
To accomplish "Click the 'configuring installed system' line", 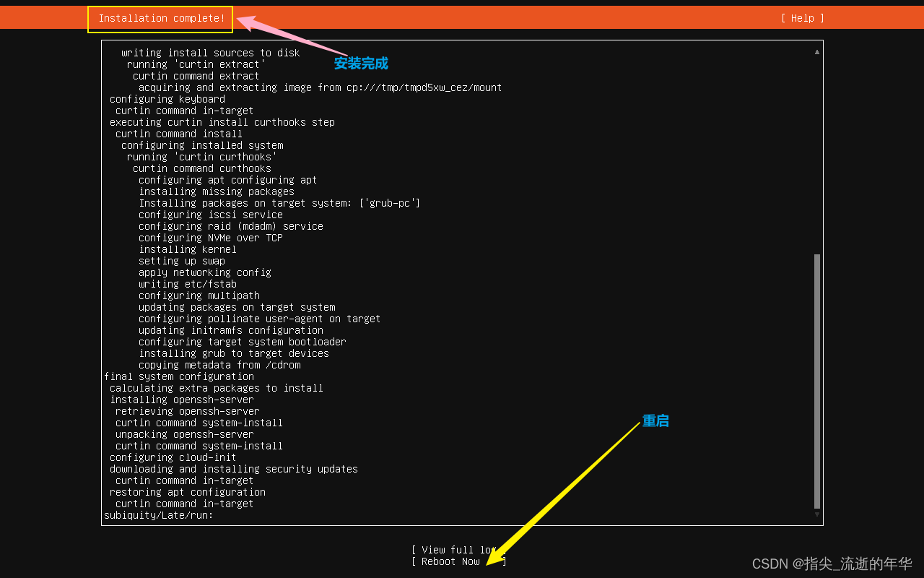I will click(201, 145).
